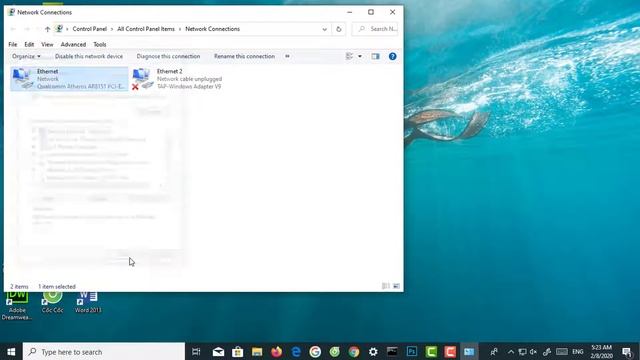Toggle the preview pane button
This screenshot has width=640, height=360.
tap(375, 56)
